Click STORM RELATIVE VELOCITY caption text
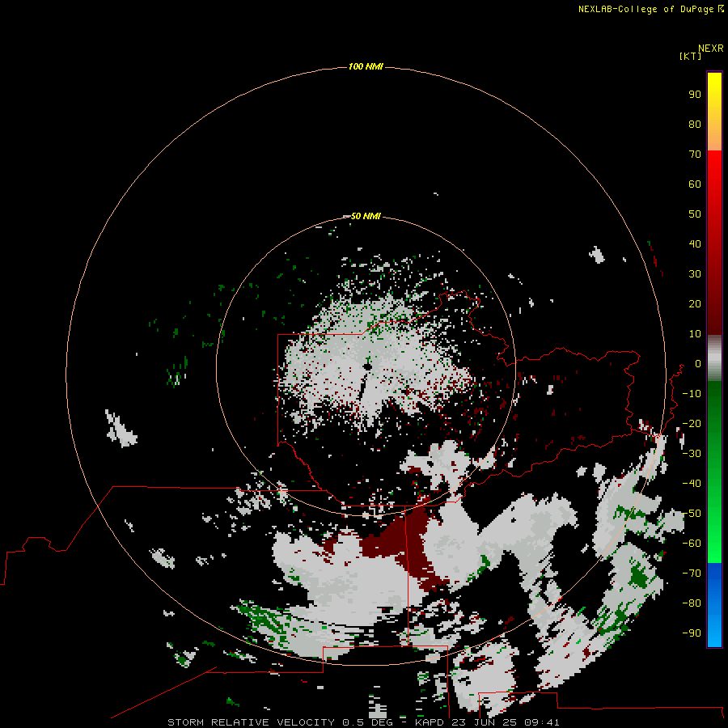This screenshot has width=728, height=728. (251, 722)
